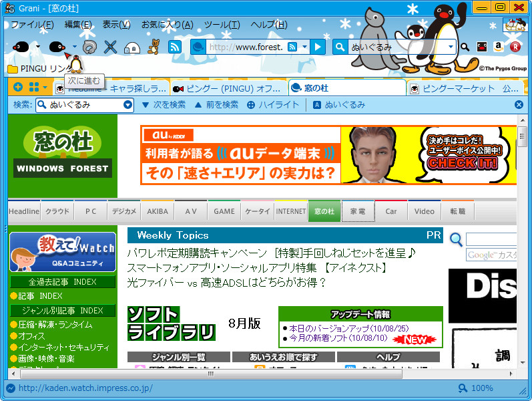Open the PINGU リンク folder

40,69
